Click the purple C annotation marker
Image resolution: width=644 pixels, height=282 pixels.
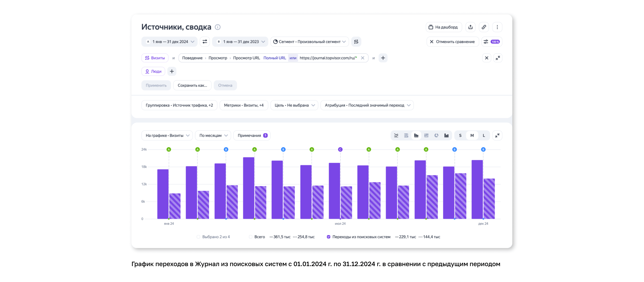coord(340,150)
